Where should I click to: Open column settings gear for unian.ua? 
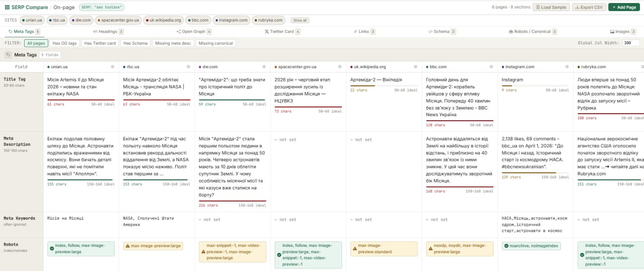[113, 66]
